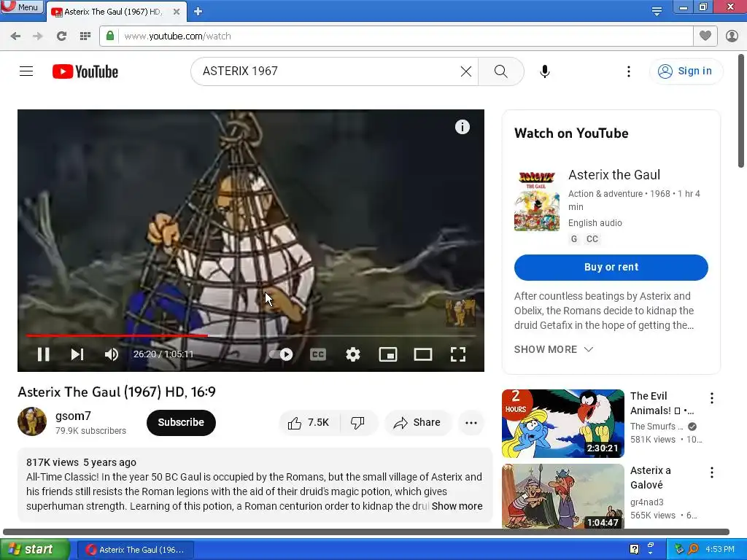Search with your voice microphone
Screen dimensions: 747x560
click(545, 71)
